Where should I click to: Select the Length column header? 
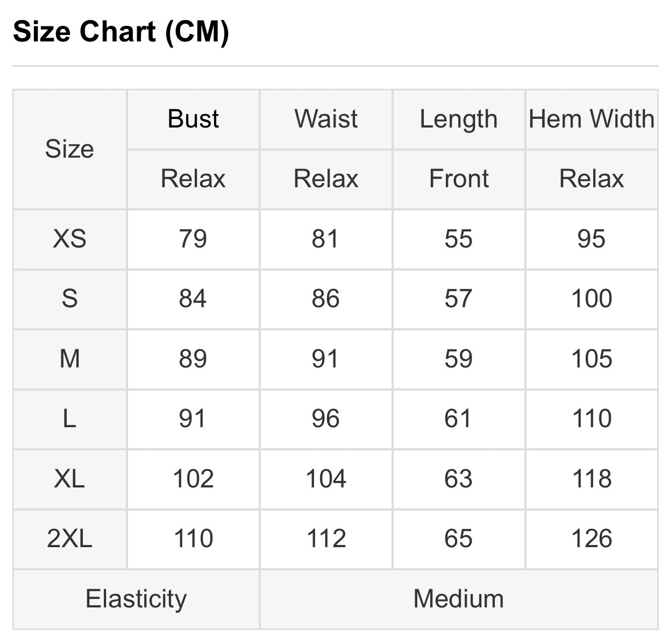point(459,119)
